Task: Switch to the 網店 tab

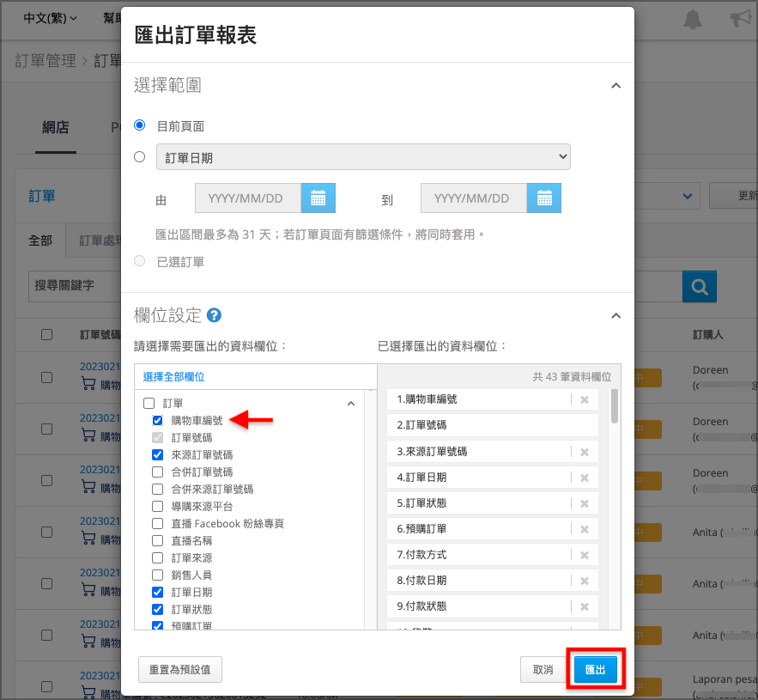Action: tap(56, 128)
